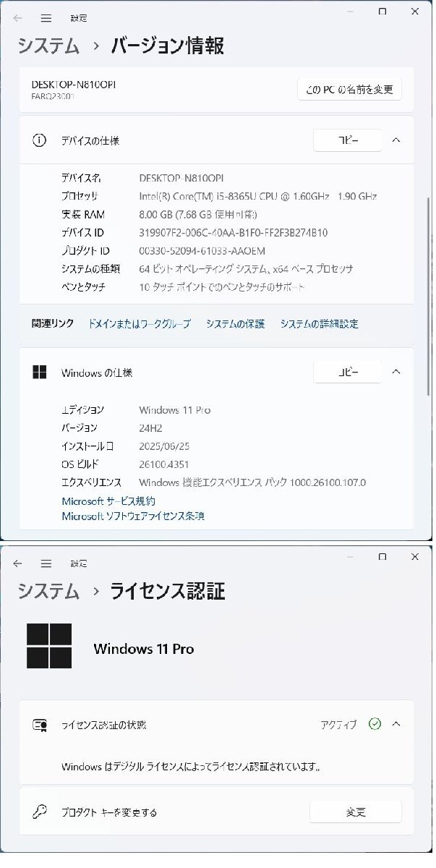Click the edition value Windows 11 Pro
This screenshot has height=868, width=436.
(x=174, y=410)
